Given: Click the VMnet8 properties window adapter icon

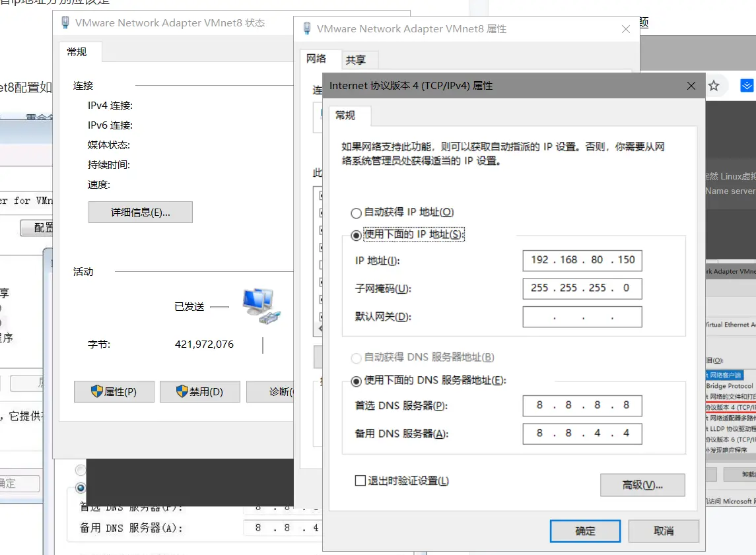Looking at the screenshot, I should pyautogui.click(x=306, y=28).
